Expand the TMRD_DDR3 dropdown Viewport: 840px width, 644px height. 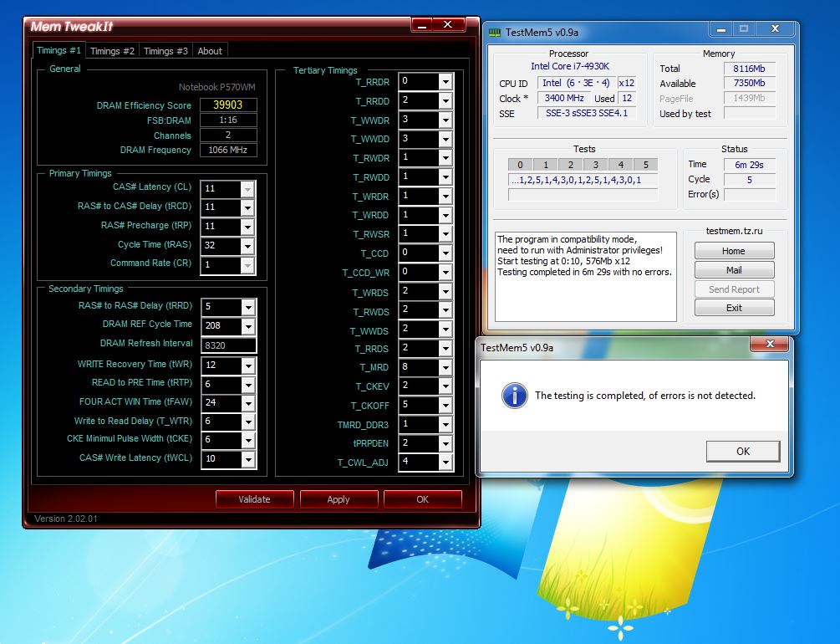(445, 425)
